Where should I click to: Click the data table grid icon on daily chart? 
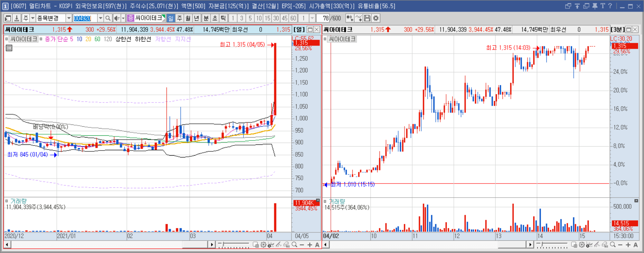[9, 48]
